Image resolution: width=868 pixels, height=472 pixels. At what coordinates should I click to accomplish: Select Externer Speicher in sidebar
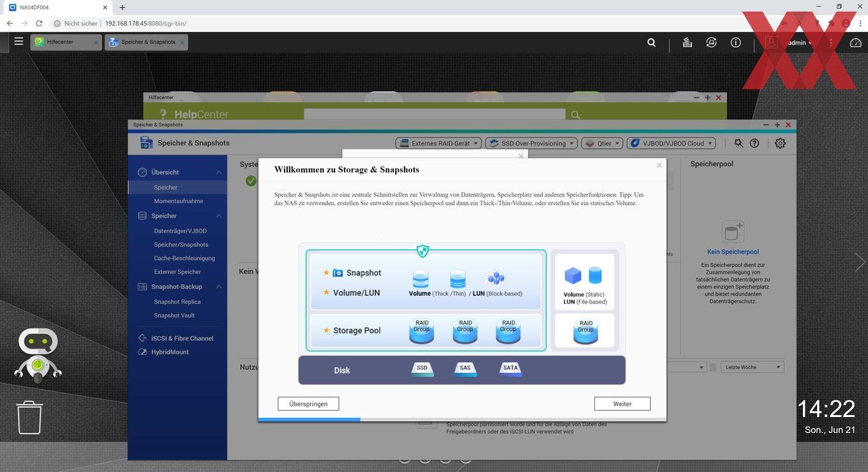pos(177,272)
